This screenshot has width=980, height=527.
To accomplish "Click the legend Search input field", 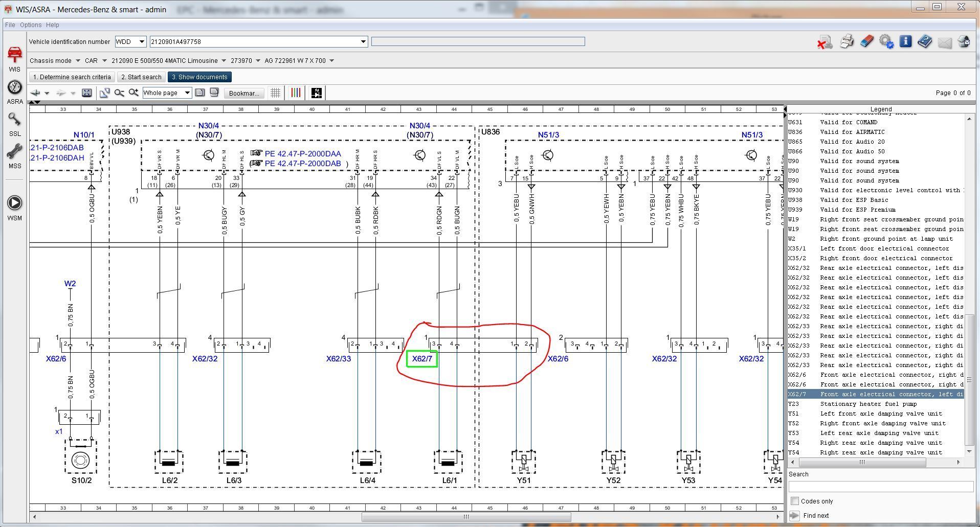I will (x=880, y=487).
